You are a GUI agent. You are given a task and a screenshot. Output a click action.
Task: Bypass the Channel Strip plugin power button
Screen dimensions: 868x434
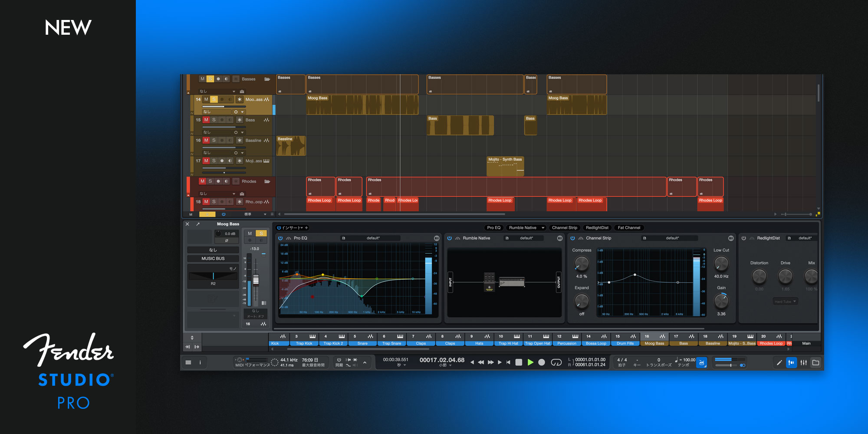pos(572,238)
